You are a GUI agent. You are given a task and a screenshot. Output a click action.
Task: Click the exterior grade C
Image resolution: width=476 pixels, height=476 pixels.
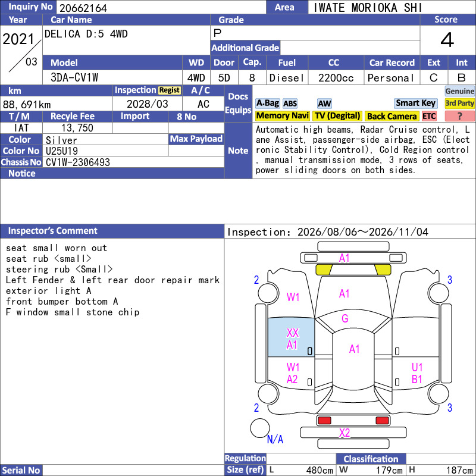434,78
